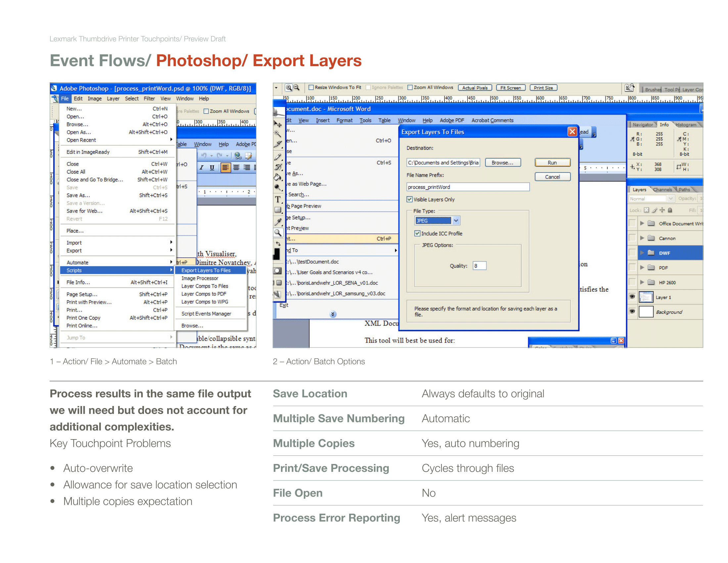728x563 pixels.
Task: Uncheck Include ICC Profile
Action: [x=417, y=233]
